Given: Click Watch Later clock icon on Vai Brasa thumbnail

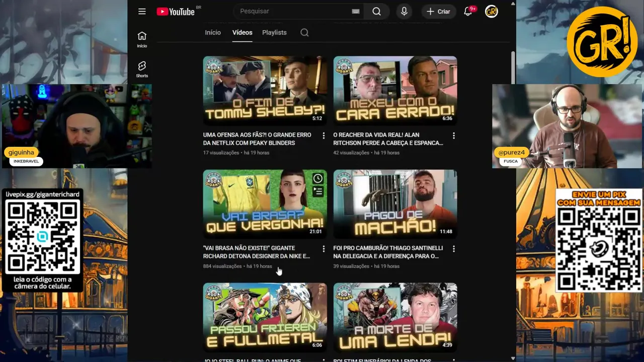Looking at the screenshot, I should click(317, 178).
